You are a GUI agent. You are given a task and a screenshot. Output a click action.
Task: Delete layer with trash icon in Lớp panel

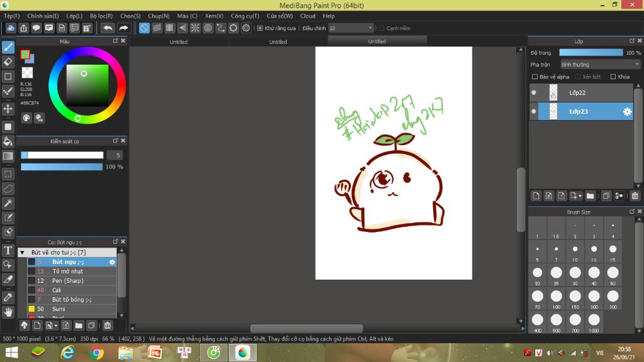point(635,196)
